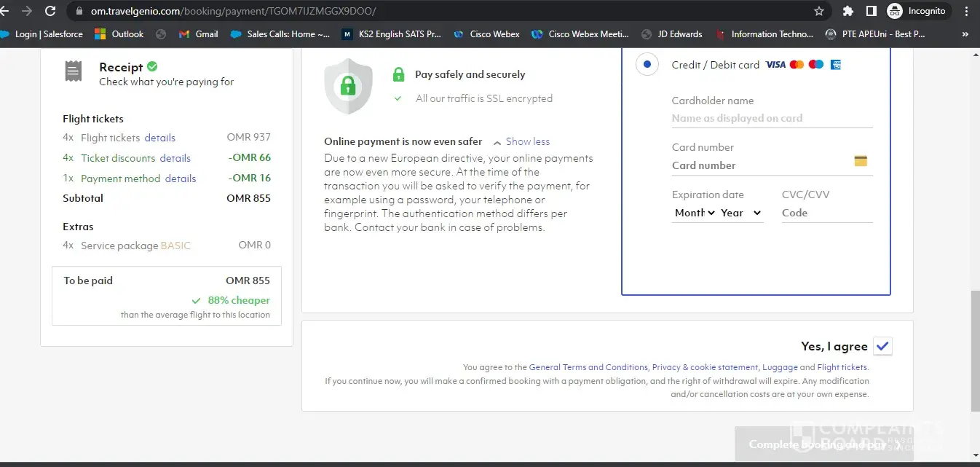
Task: Open the expiration Month dropdown
Action: [695, 213]
